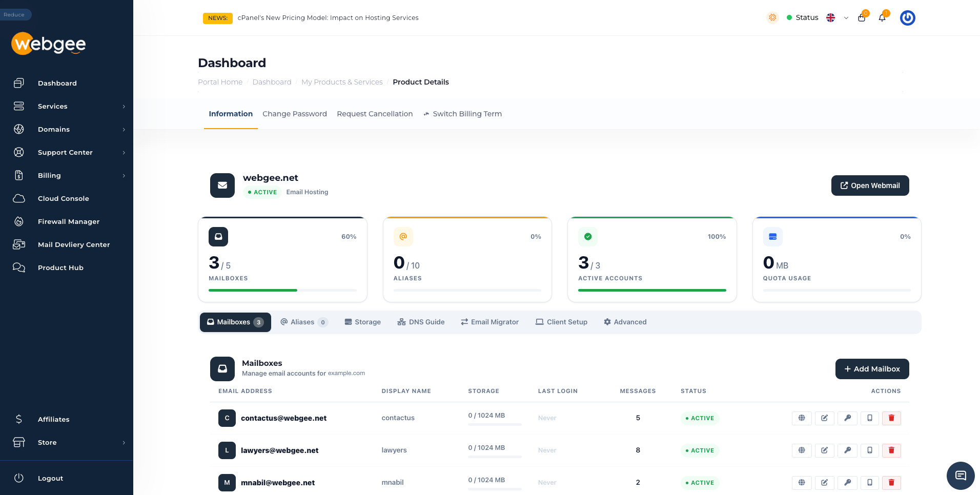This screenshot has height=495, width=980.
Task: Open Mail Devliery Center in the sidebar
Action: coord(74,244)
